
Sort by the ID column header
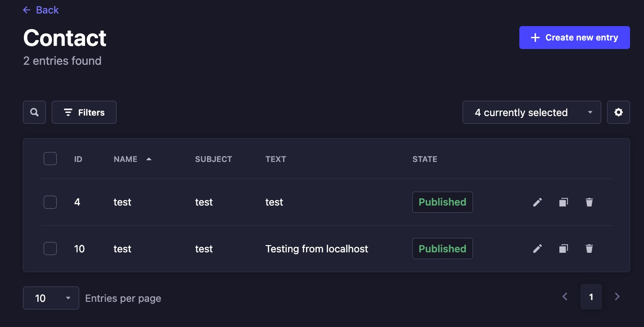(78, 159)
